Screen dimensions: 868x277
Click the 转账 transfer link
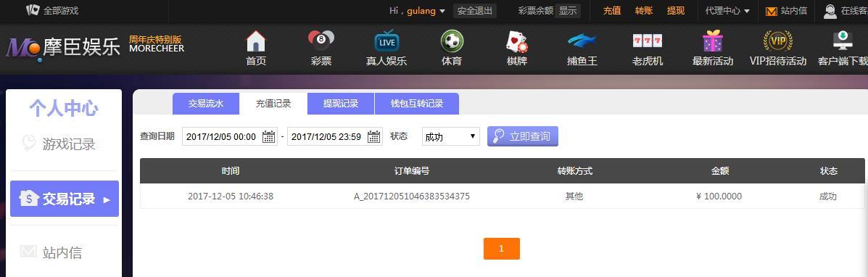pos(644,11)
